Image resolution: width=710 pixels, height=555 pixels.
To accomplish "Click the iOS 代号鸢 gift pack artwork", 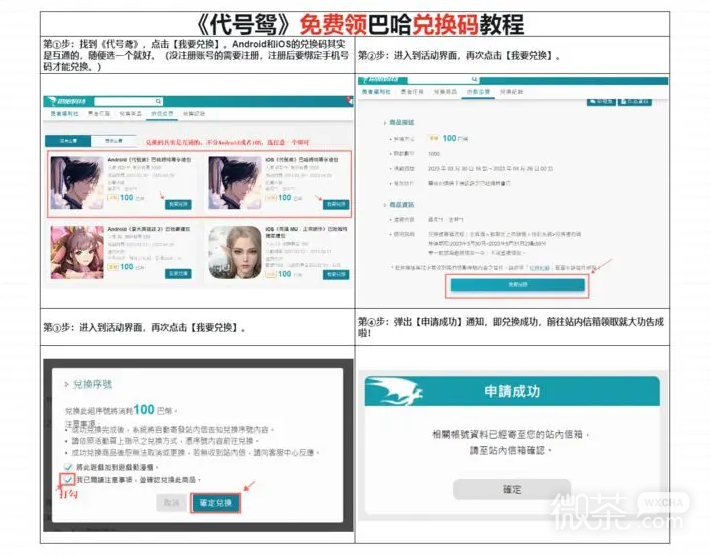I will click(x=234, y=182).
